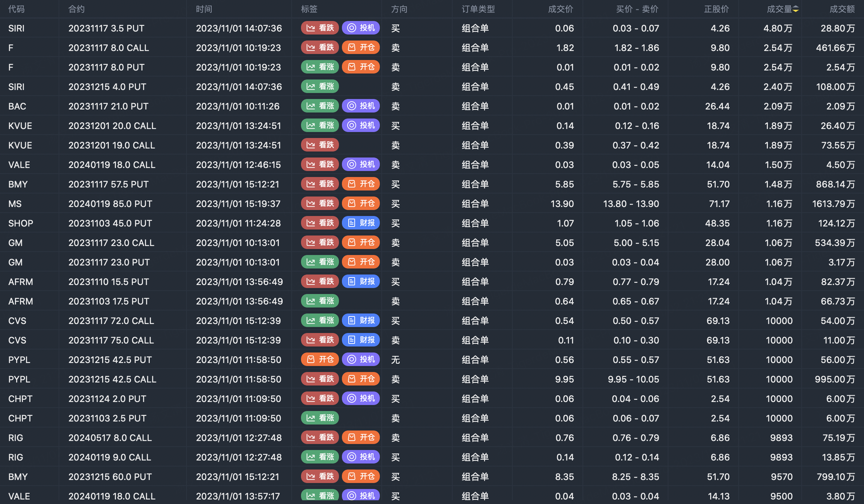This screenshot has height=504, width=864.
Task: Click the 开仓 tag on PYPL 42.5 PUT row
Action: [320, 359]
